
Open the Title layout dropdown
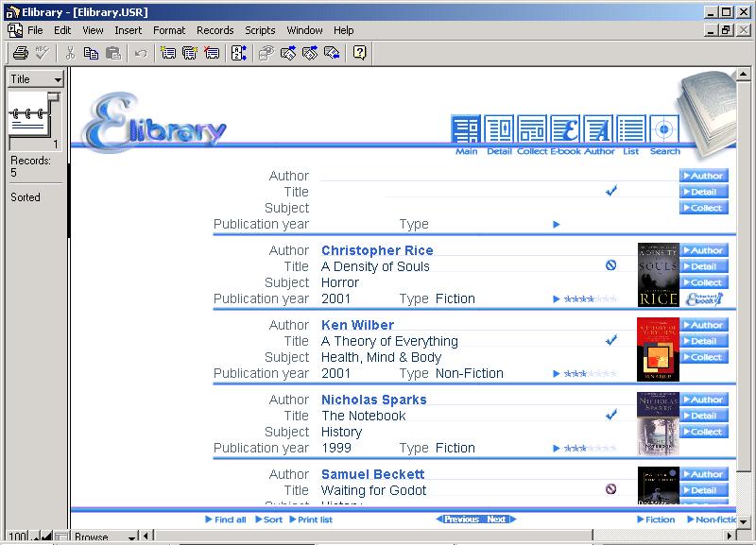(35, 79)
